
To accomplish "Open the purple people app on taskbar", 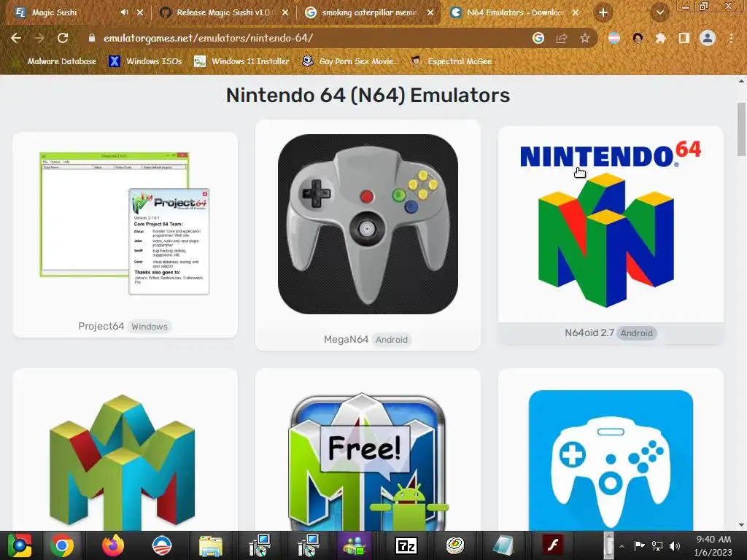I will coord(353,545).
